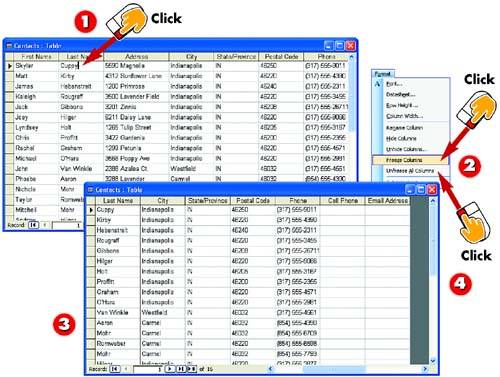Click Cuppy cell in back table Last Name
This screenshot has width=500, height=377.
81,66
